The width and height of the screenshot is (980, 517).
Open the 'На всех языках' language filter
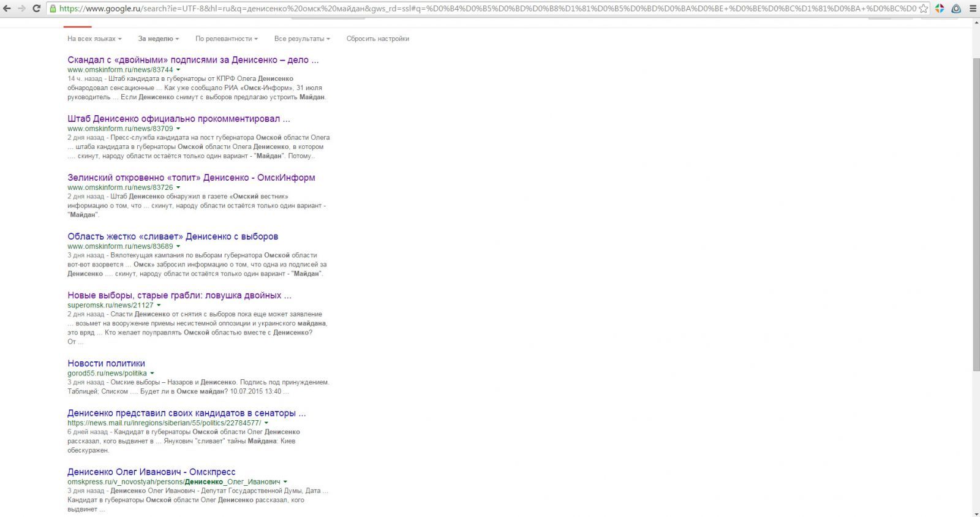tap(94, 39)
